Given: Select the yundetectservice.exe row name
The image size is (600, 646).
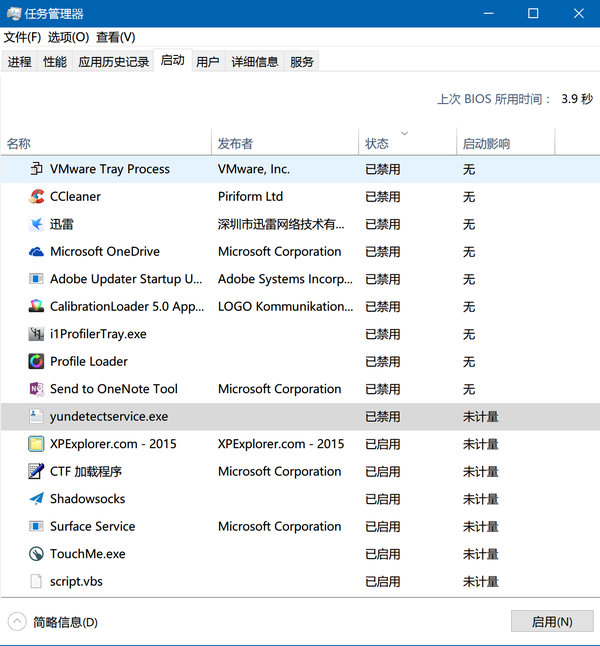Looking at the screenshot, I should tap(109, 417).
